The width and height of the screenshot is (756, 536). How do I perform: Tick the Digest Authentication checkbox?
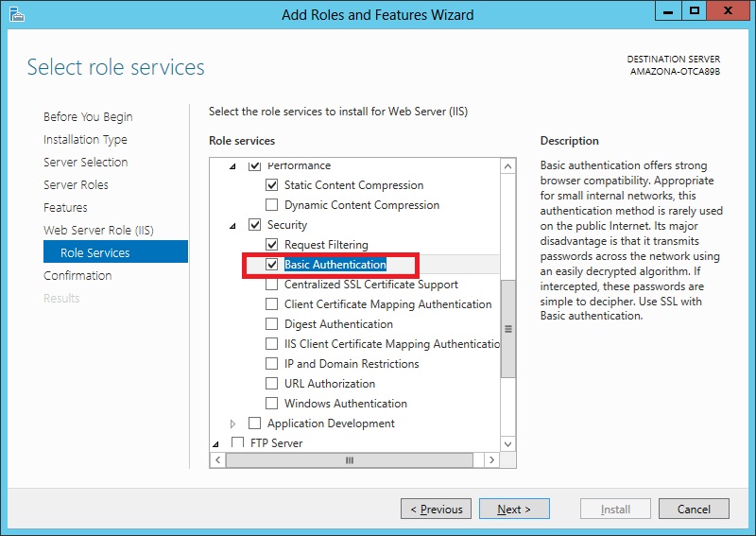pyautogui.click(x=272, y=323)
